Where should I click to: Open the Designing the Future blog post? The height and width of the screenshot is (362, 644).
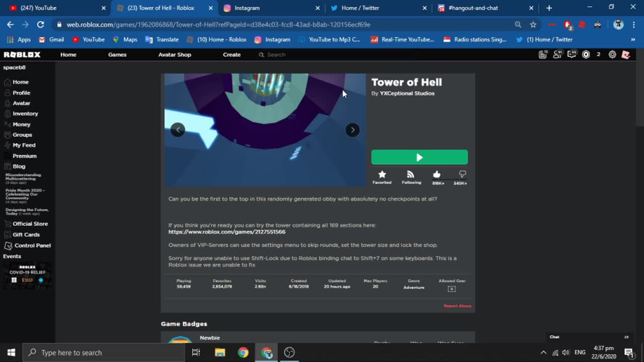[27, 212]
